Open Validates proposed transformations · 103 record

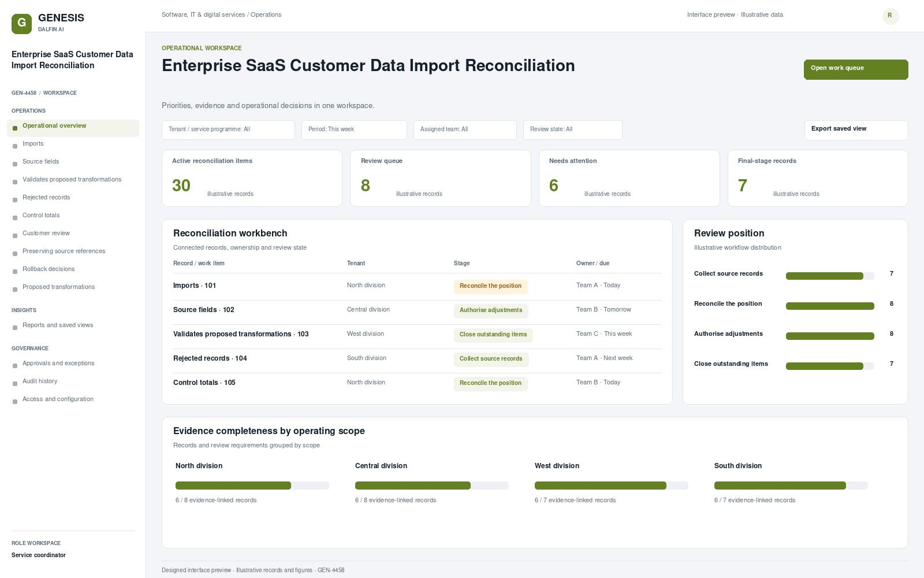[x=241, y=334]
